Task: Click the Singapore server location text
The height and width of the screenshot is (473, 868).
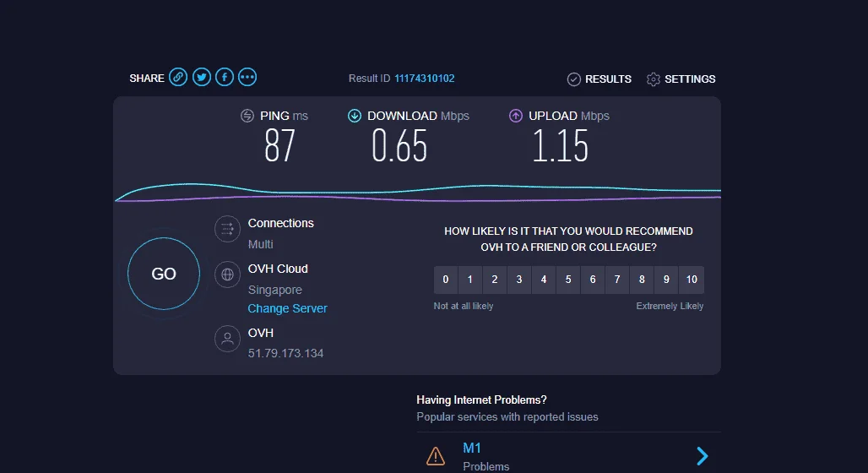Action: pos(274,291)
